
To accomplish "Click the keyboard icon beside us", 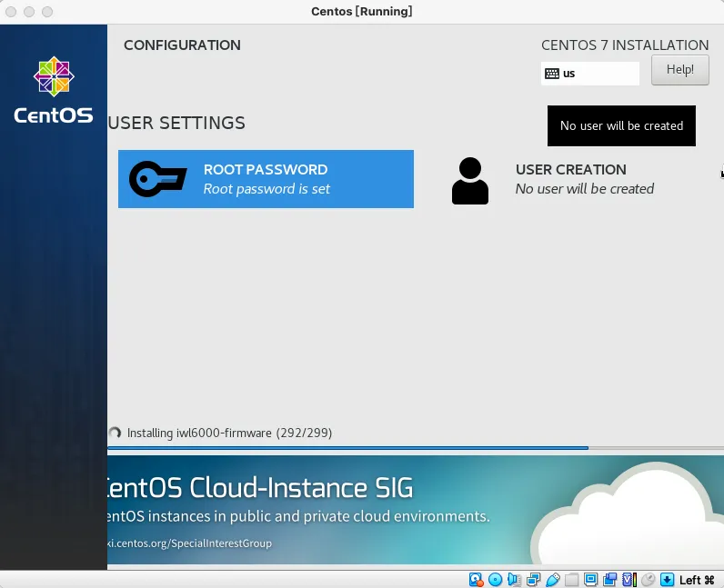I will [x=552, y=74].
